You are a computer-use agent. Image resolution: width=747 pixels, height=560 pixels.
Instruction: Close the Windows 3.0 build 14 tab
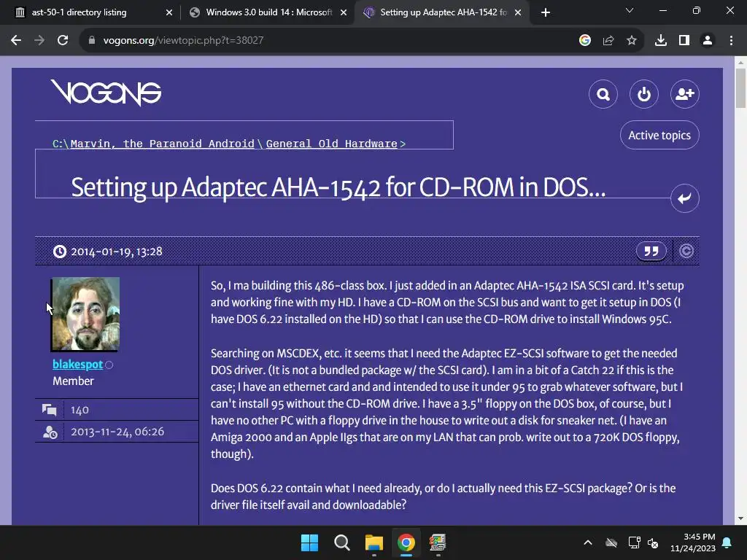pyautogui.click(x=344, y=13)
